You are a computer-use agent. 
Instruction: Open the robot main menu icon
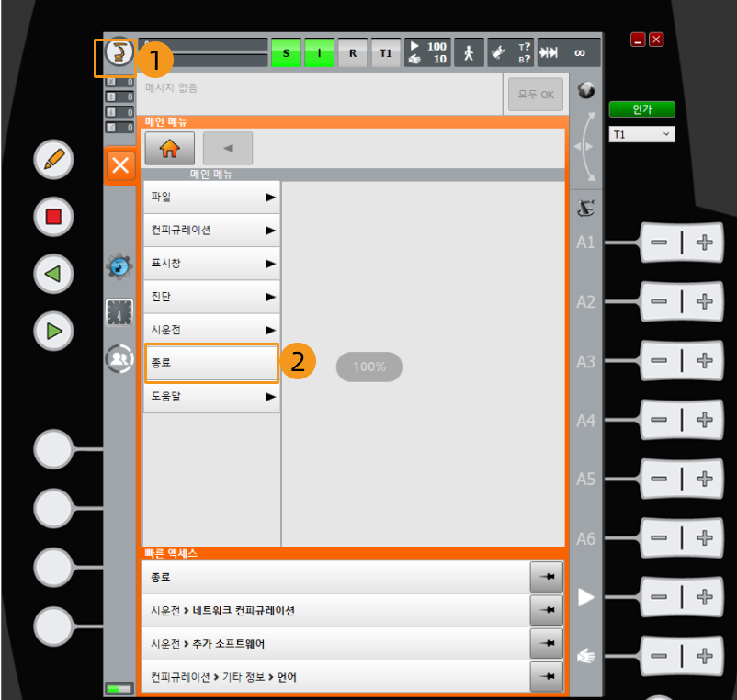coord(119,52)
